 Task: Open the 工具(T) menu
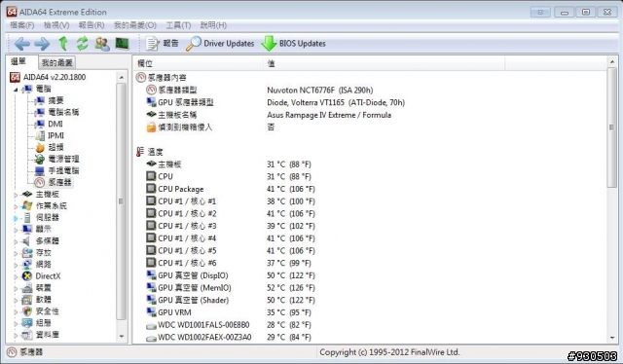click(x=178, y=25)
